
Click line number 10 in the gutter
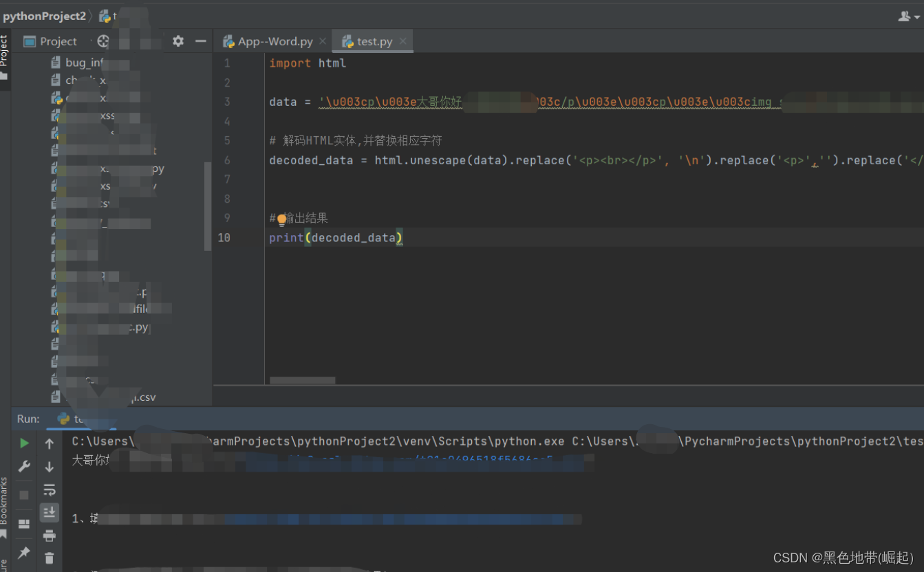pos(224,238)
